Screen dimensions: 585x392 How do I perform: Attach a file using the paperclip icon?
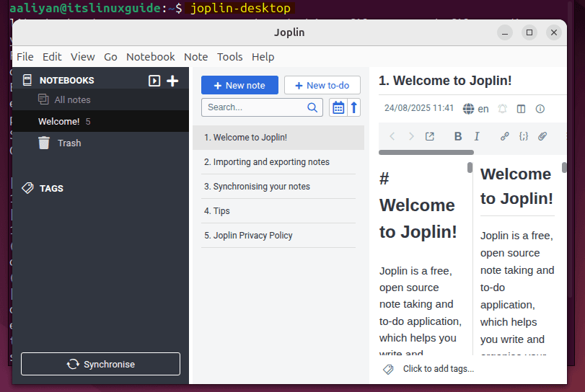[x=542, y=136]
